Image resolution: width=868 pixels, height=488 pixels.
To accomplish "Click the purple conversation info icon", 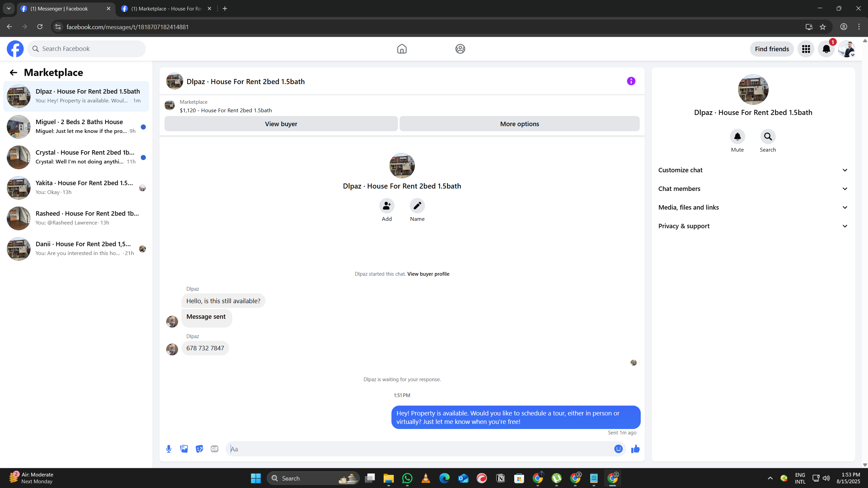I will (x=631, y=81).
